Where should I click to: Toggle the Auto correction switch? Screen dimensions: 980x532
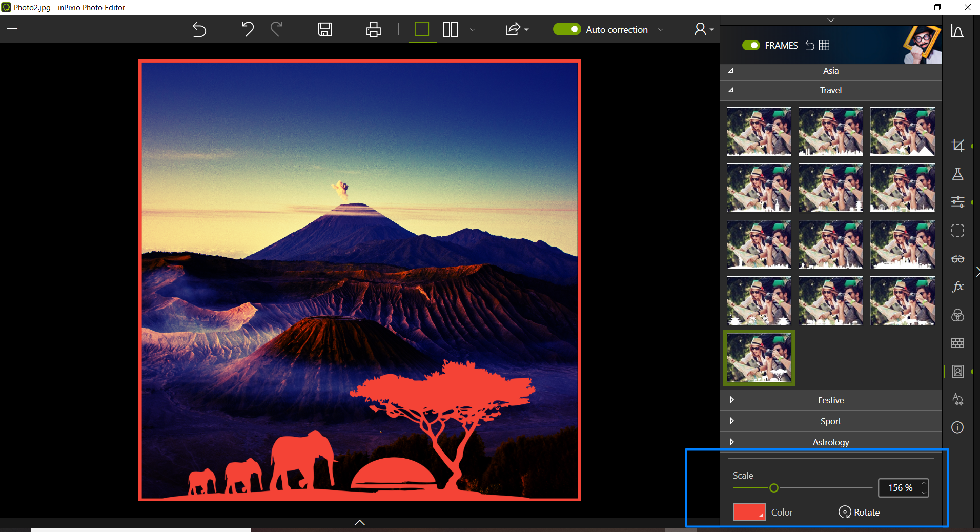[x=567, y=29]
